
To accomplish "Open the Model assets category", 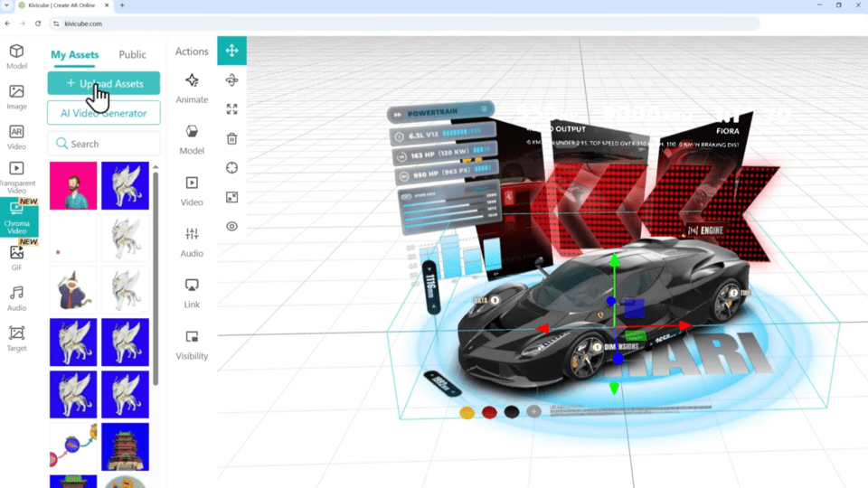I will point(16,56).
